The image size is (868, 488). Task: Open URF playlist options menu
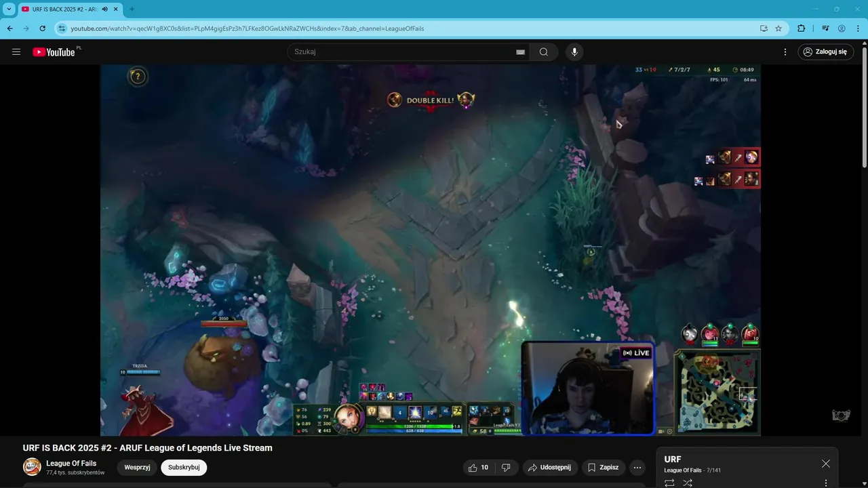pos(826,483)
